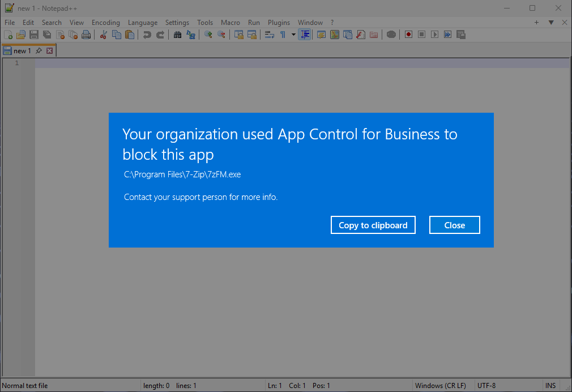The width and height of the screenshot is (572, 392).
Task: Open the Encoding menu
Action: 106,23
